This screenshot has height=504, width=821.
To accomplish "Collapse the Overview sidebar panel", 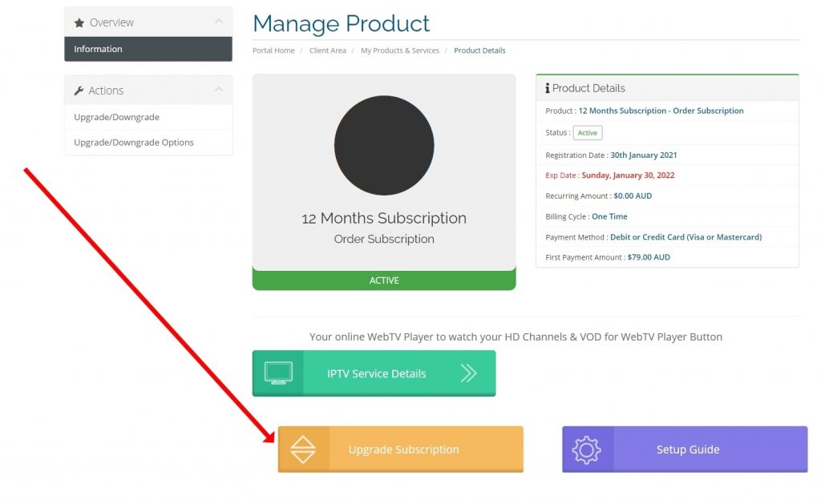I will tap(219, 22).
